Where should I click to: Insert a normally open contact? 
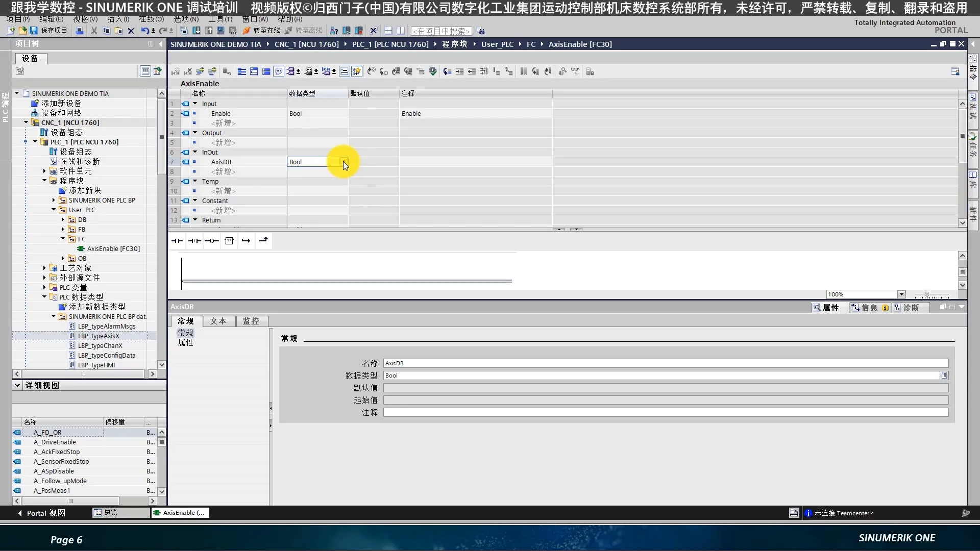(177, 241)
